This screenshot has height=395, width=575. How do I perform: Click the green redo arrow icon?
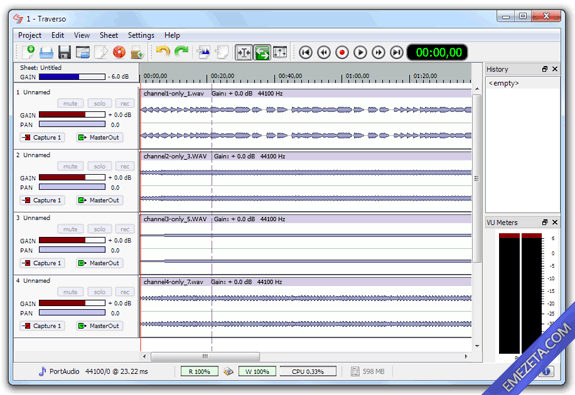tap(181, 52)
